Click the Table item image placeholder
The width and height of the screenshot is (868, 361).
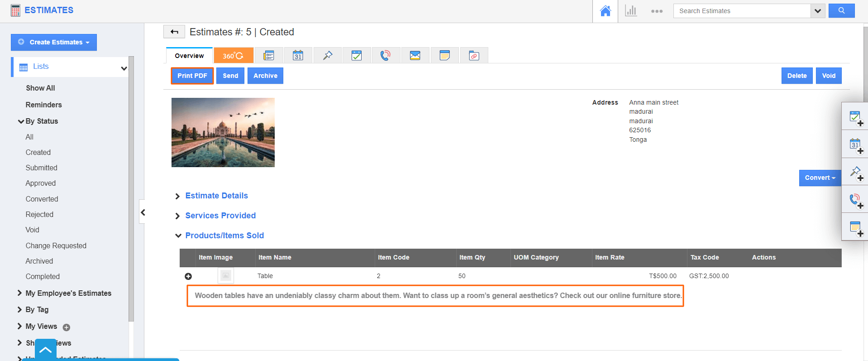(226, 275)
